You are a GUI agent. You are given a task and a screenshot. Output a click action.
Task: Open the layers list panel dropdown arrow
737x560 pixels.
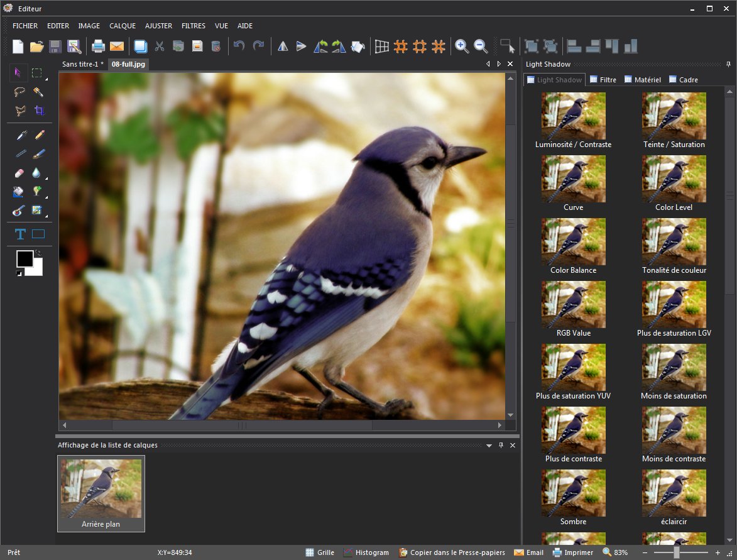[489, 445]
